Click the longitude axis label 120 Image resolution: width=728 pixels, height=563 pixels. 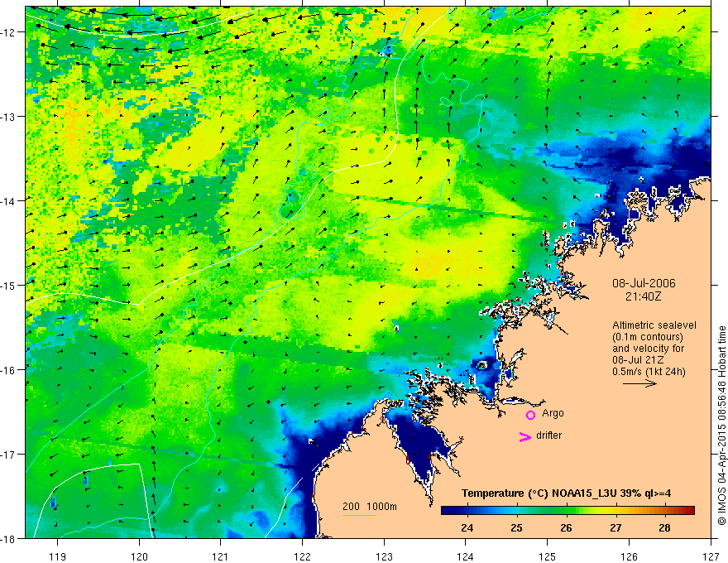pyautogui.click(x=139, y=556)
